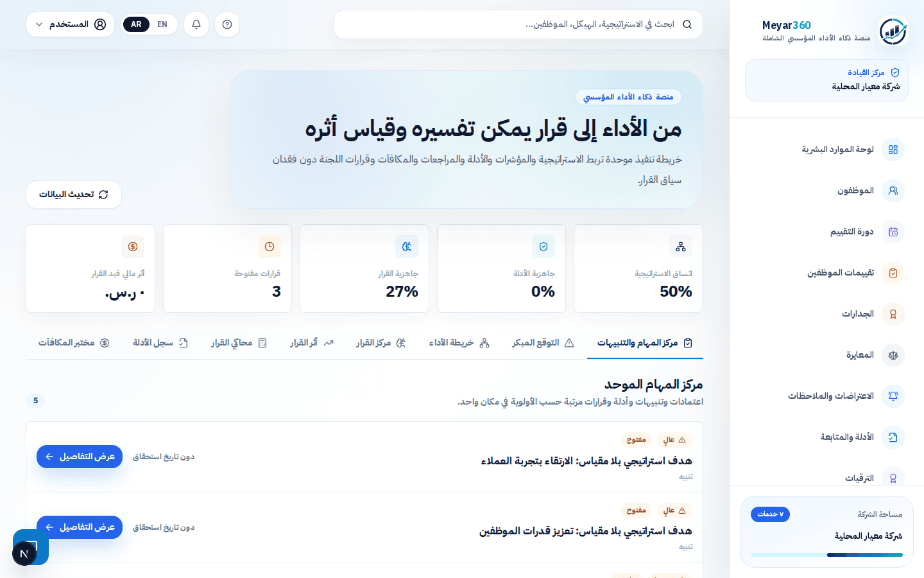Screen dimensions: 924x578
Task: Open دورة التقييم calendar icon
Action: 893,232
